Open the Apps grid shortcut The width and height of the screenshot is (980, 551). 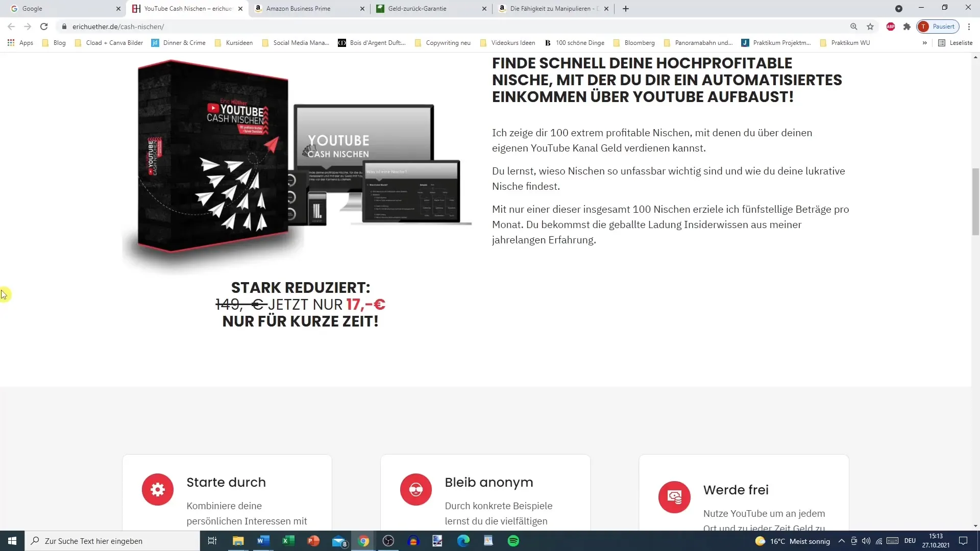20,43
